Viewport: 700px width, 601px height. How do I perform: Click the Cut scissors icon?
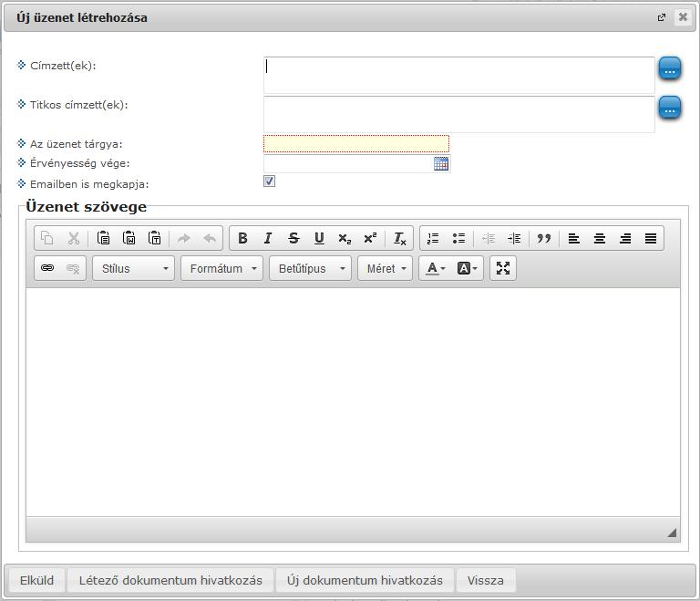[73, 238]
